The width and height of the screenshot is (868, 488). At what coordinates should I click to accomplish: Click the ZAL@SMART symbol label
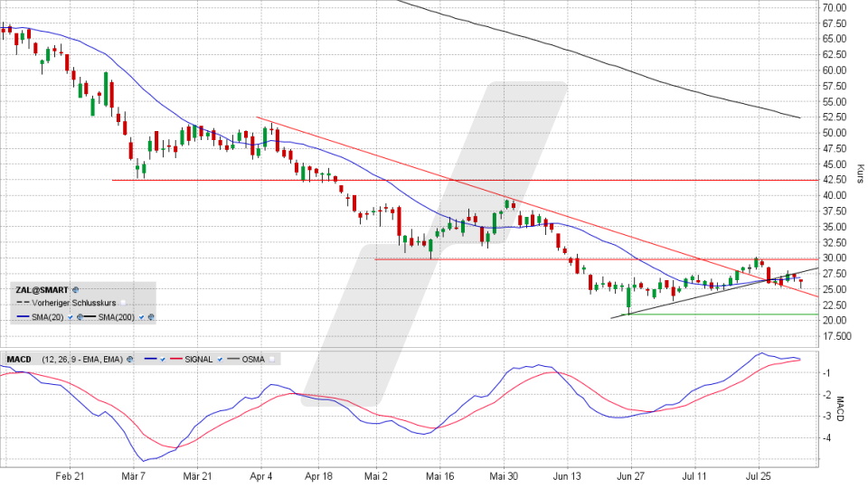point(42,290)
